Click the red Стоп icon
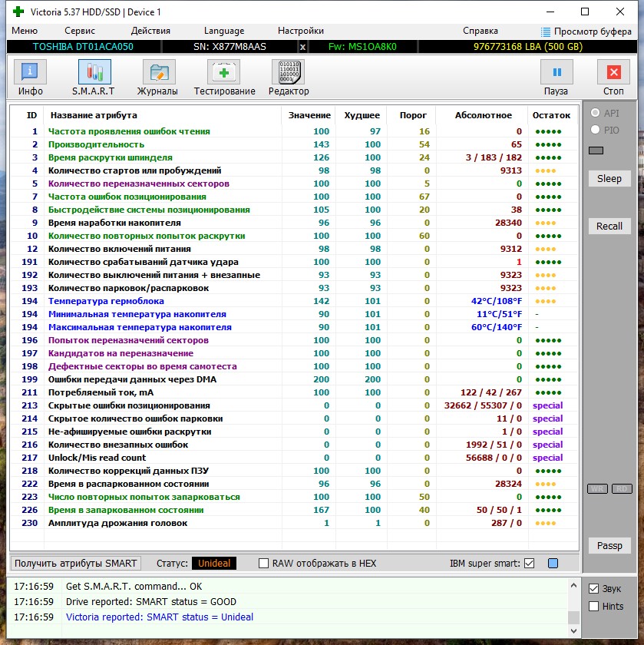This screenshot has height=645, width=644. click(613, 72)
